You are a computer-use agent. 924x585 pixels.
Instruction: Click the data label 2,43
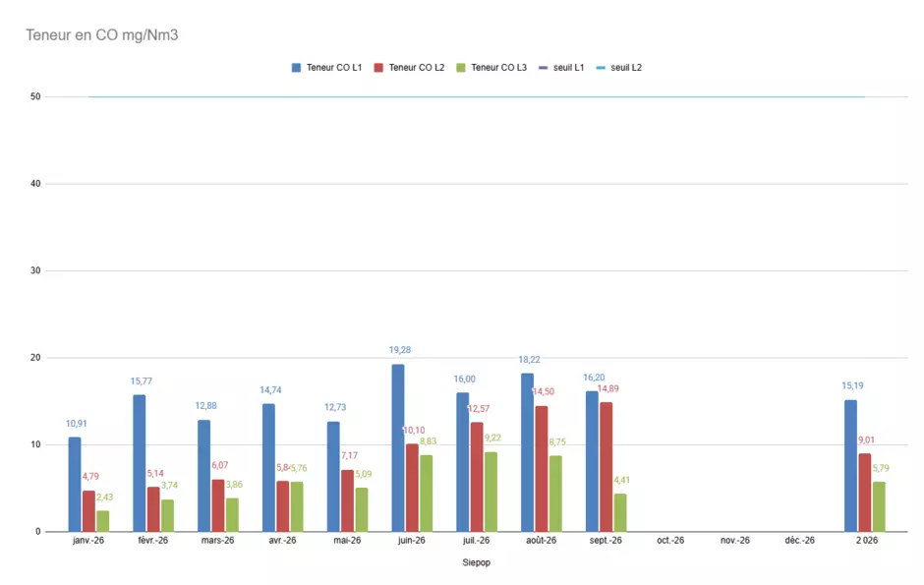click(x=105, y=497)
